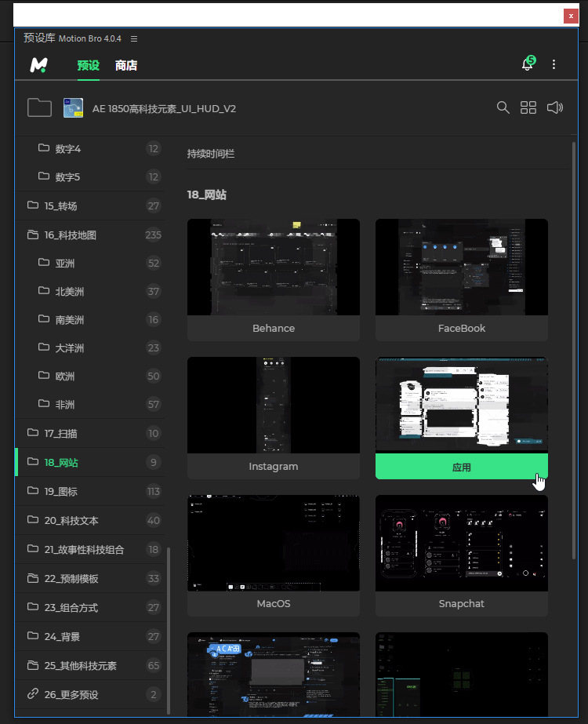Viewport: 588px width, 724px height.
Task: Select the thumbnail above the 应用 button
Action: coord(462,404)
